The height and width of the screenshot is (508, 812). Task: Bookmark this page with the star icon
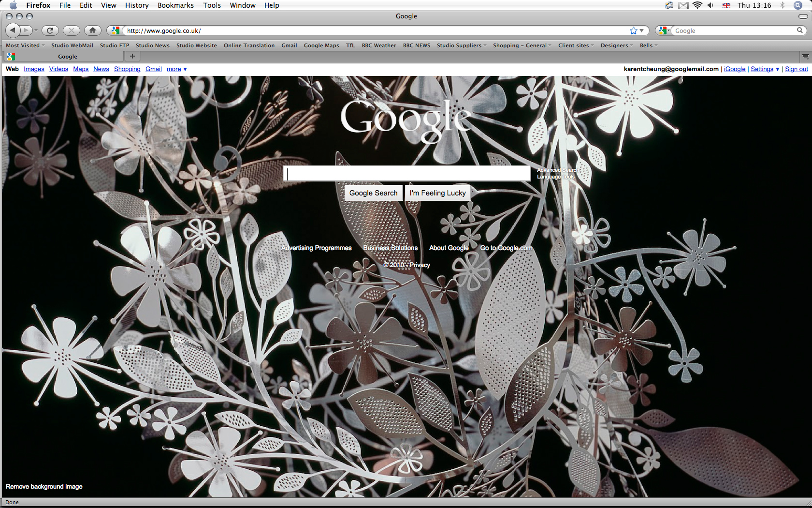[633, 30]
